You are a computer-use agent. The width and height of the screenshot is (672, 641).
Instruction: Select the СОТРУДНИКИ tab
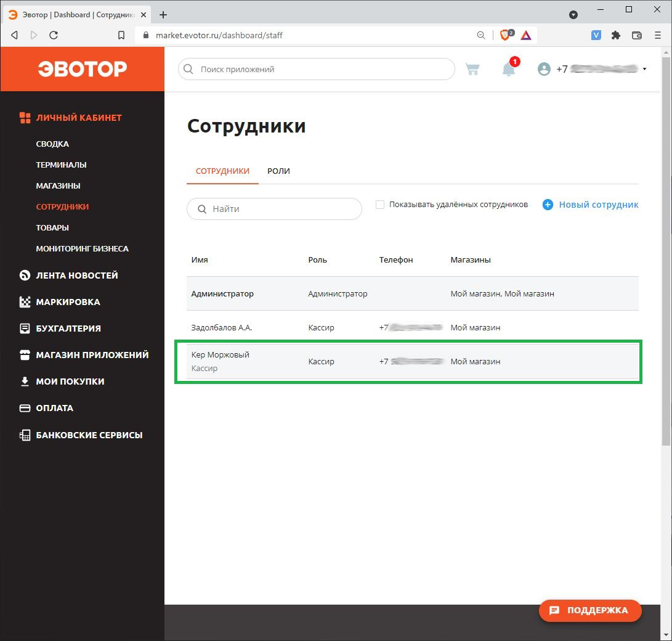point(222,171)
